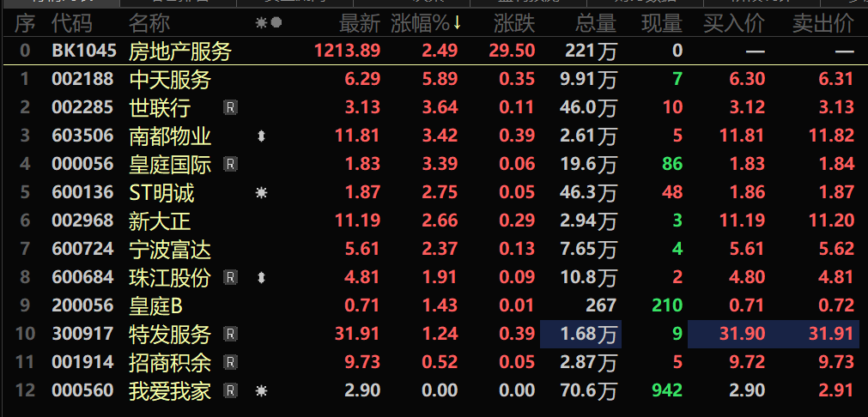Click stock code 300917
Viewport: 868px width, 417px height.
pos(82,334)
